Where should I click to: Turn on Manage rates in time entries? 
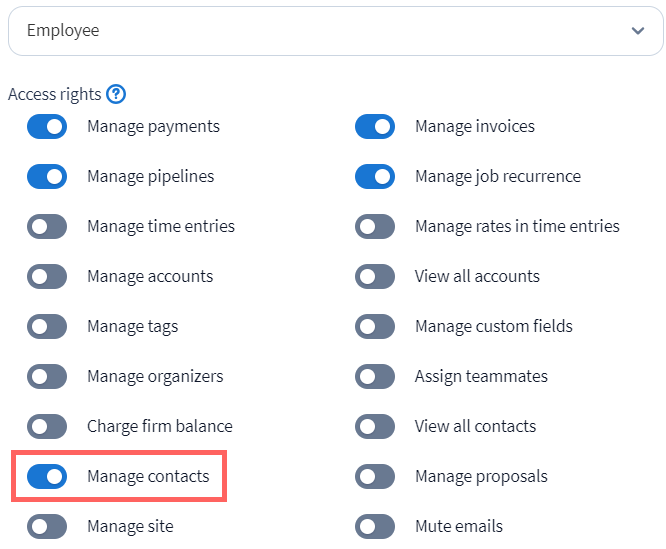[375, 227]
